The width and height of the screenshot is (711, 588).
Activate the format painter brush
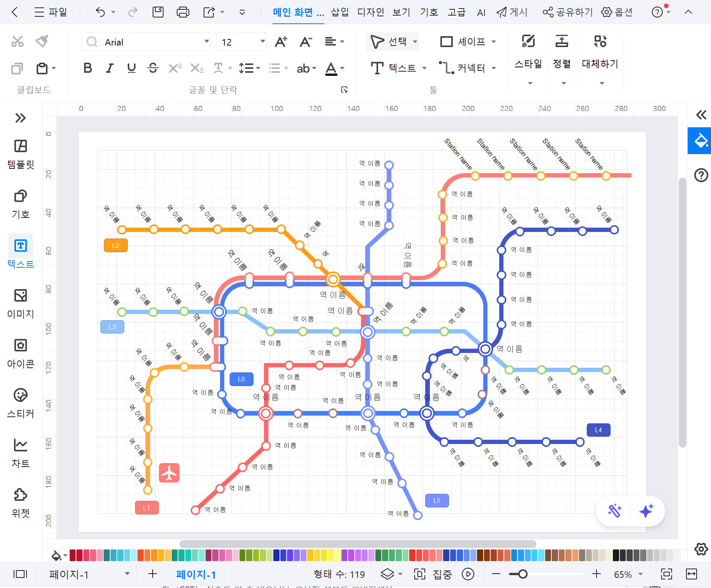coord(42,41)
